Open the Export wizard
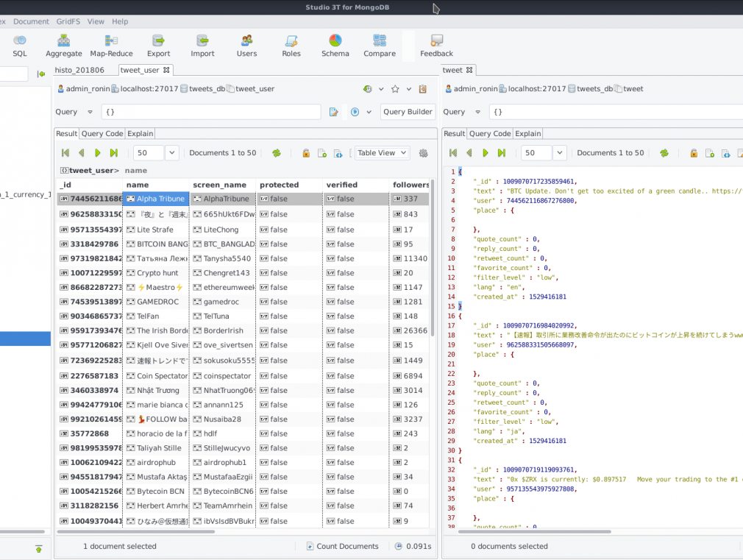Screen dimensions: 743x560 158,46
